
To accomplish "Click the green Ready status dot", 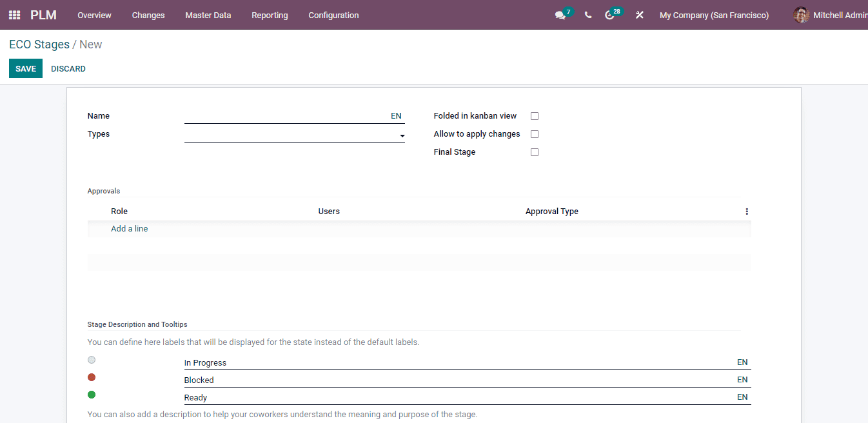I will pyautogui.click(x=91, y=395).
